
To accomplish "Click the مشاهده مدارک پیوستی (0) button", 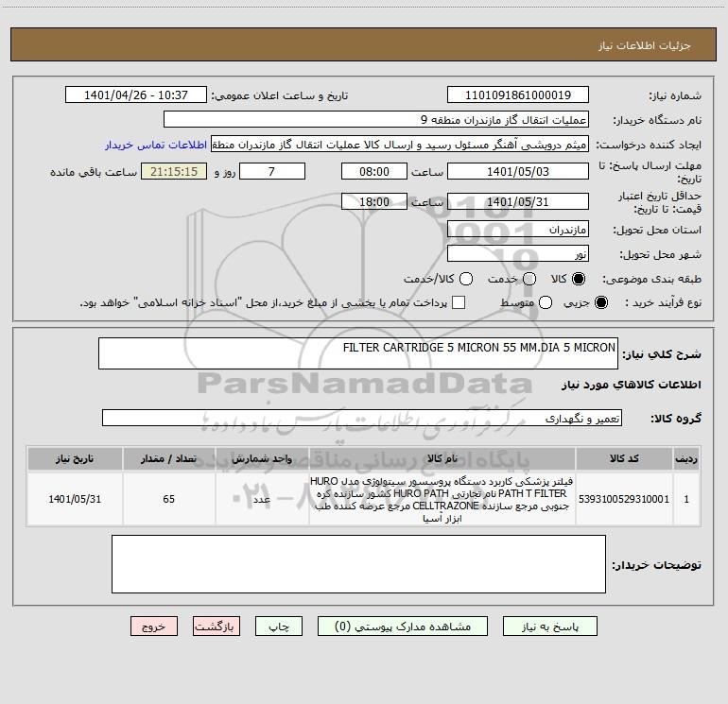I will (x=403, y=627).
